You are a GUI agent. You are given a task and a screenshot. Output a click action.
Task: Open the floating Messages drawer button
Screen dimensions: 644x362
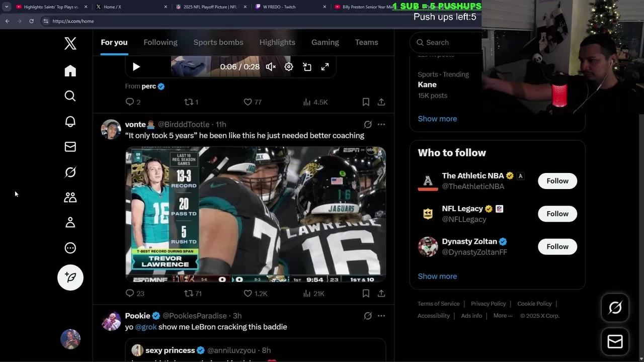point(615,342)
